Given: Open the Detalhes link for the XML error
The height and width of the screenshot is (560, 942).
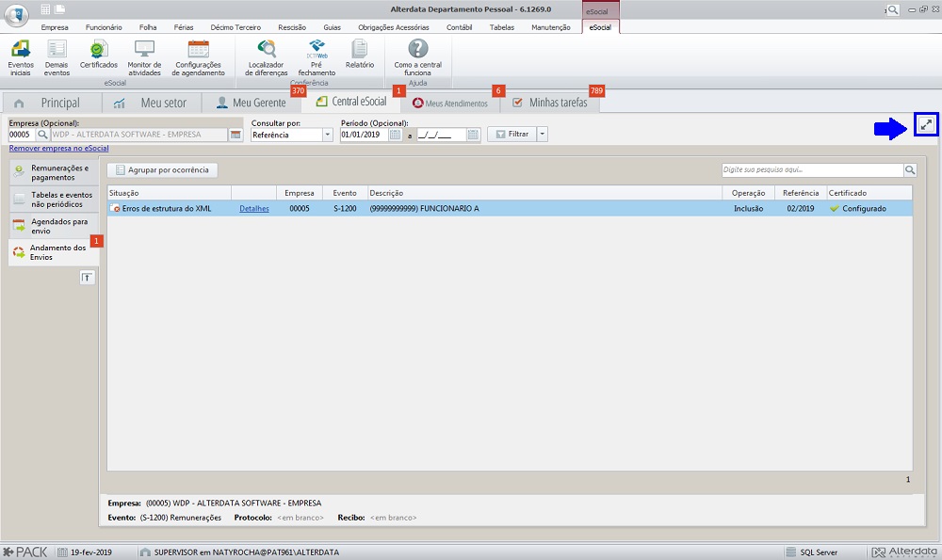Looking at the screenshot, I should point(254,208).
